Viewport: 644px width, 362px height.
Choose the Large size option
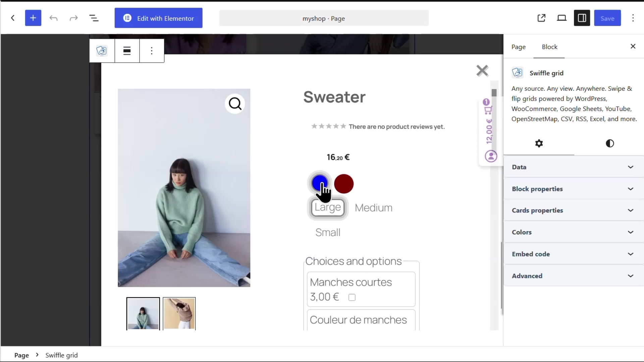point(328,207)
